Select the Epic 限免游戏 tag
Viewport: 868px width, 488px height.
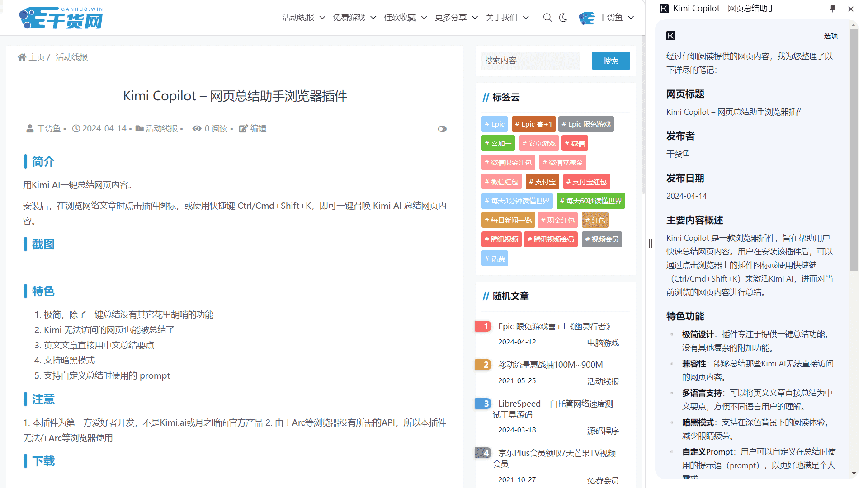586,124
